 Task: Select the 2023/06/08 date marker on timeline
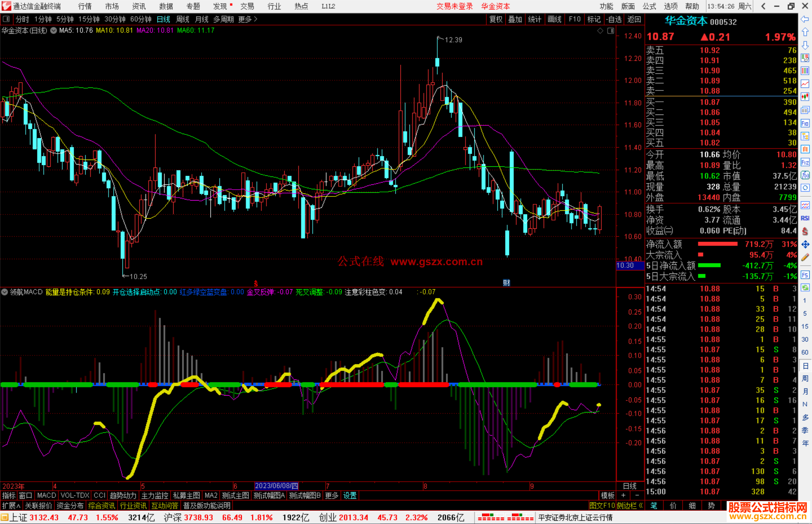pos(276,486)
